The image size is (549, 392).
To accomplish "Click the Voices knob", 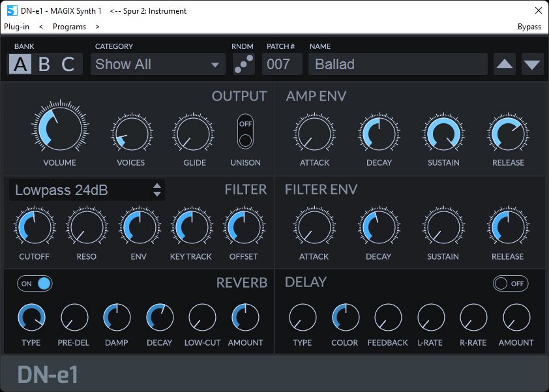I will click(x=132, y=134).
